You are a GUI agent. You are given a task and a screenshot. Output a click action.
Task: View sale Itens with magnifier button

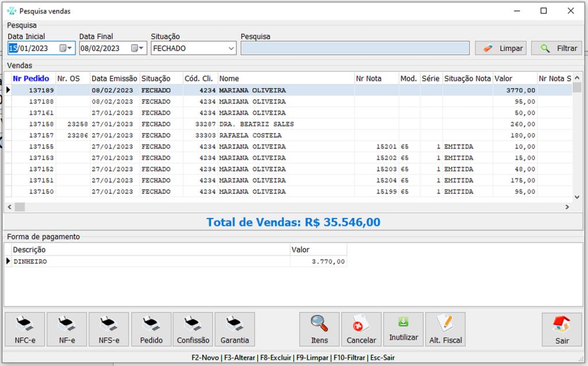(319, 330)
